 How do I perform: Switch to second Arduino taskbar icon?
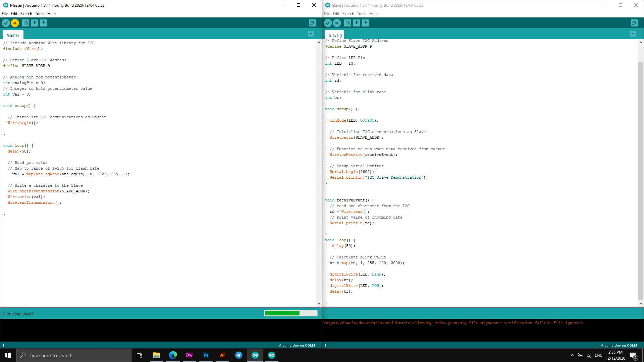point(271,355)
